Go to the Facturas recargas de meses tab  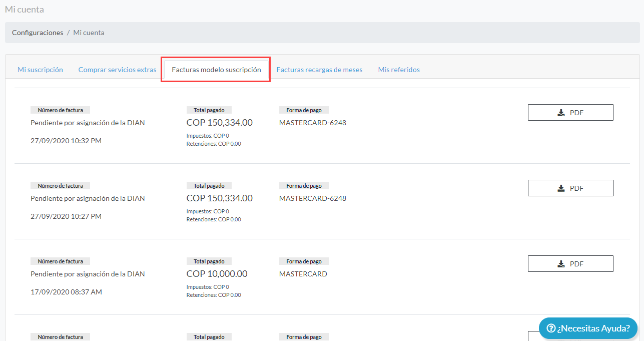[319, 70]
